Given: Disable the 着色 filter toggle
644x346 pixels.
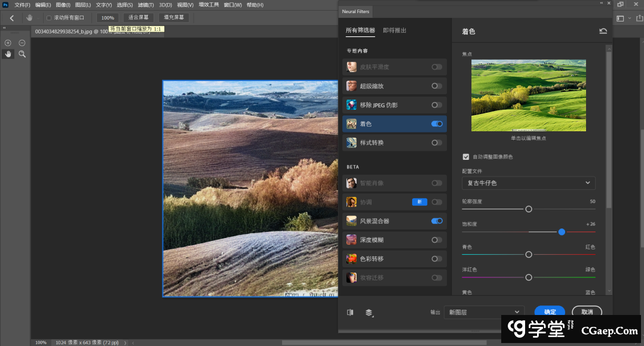Looking at the screenshot, I should point(437,124).
